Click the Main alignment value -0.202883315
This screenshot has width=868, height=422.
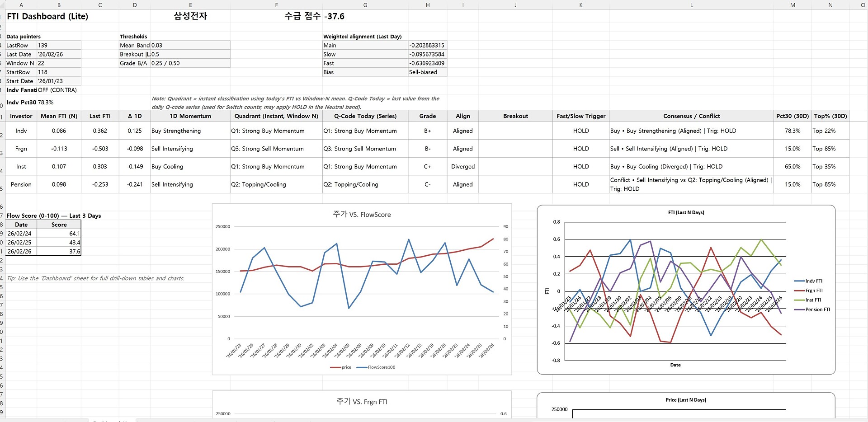427,45
